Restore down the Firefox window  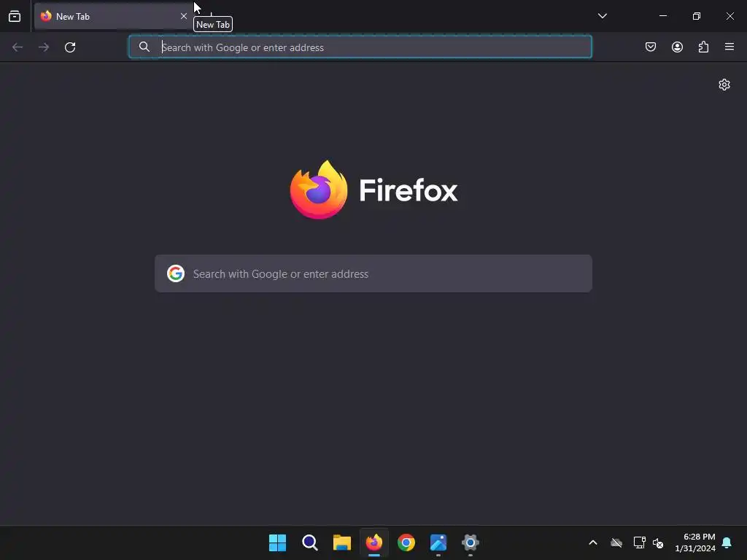click(697, 16)
